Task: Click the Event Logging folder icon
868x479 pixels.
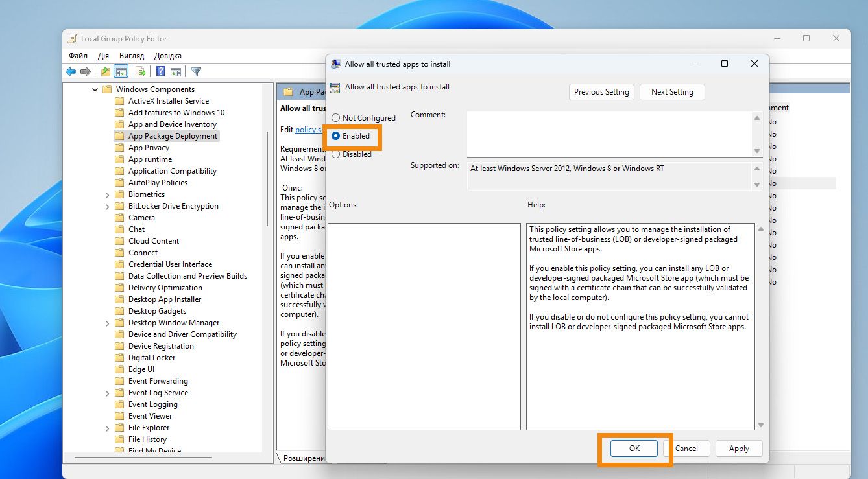Action: (119, 404)
